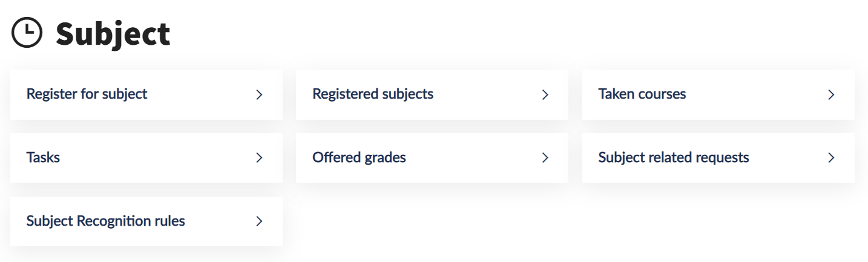Image resolution: width=868 pixels, height=262 pixels.
Task: Expand Subject Recognition rules via its chevron
Action: click(259, 221)
